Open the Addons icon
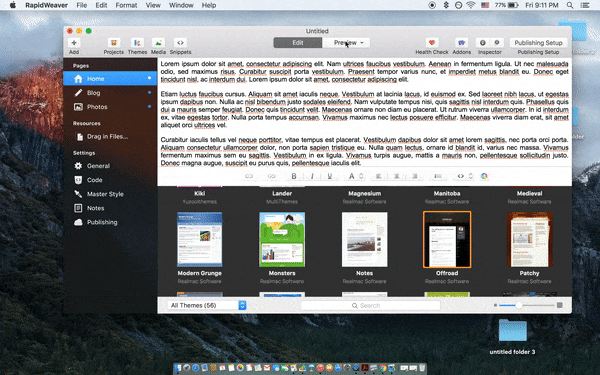Image resolution: width=600 pixels, height=375 pixels. [x=461, y=42]
